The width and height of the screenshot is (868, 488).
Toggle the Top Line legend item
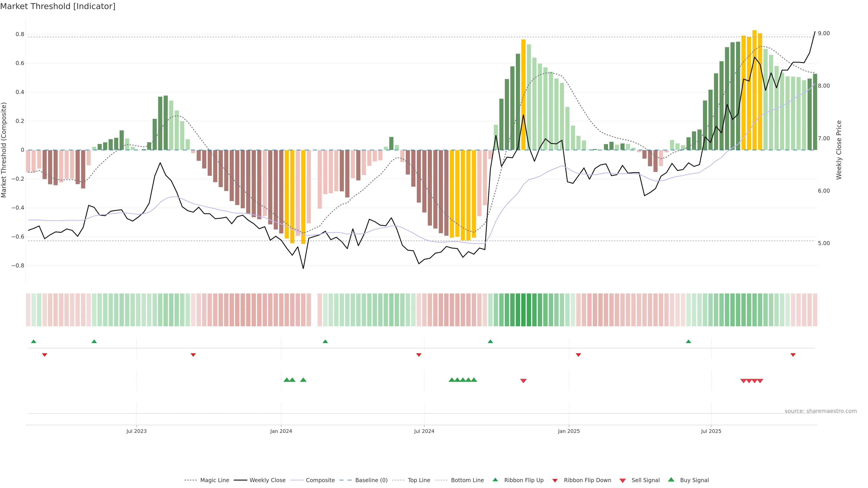(419, 480)
